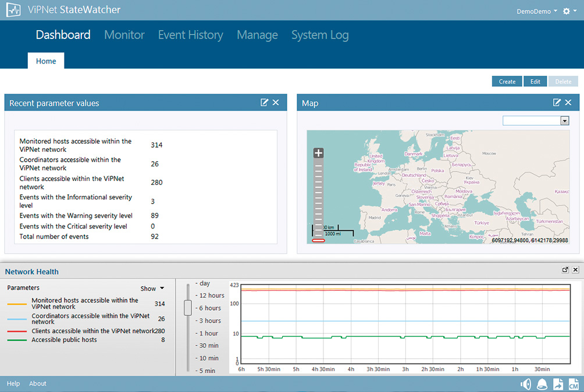The image size is (584, 392).
Task: Select the '3 hours' time range label
Action: click(x=209, y=321)
